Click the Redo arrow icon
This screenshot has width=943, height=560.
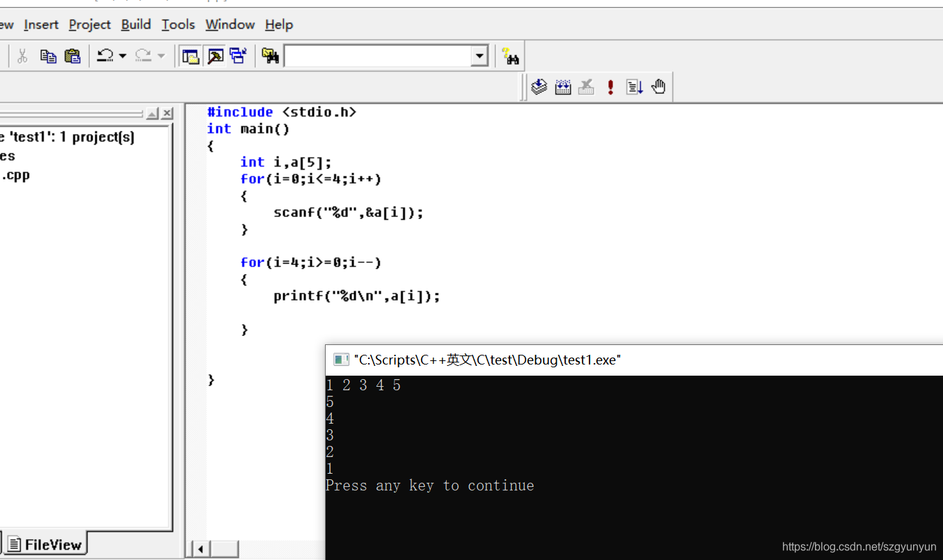[143, 56]
